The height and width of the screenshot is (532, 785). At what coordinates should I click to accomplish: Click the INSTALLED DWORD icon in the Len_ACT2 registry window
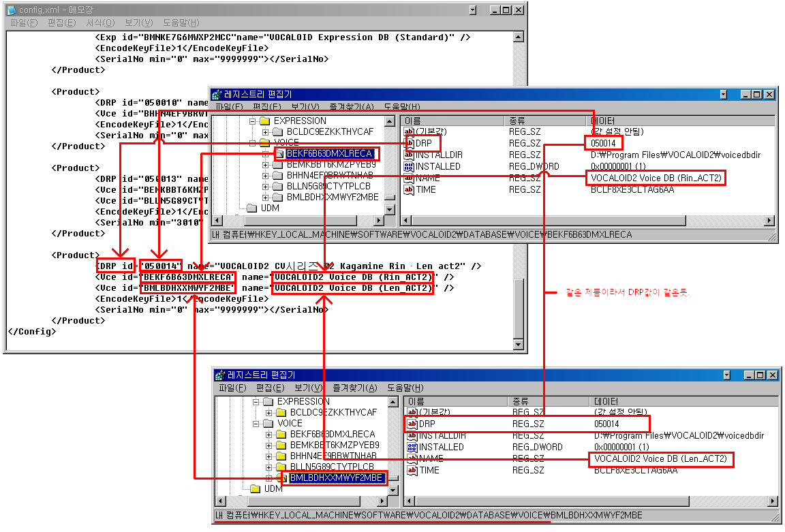tap(412, 448)
